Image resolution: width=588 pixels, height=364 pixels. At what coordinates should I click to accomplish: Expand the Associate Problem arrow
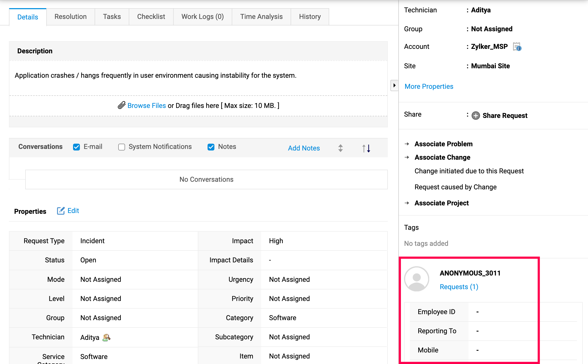pos(407,144)
